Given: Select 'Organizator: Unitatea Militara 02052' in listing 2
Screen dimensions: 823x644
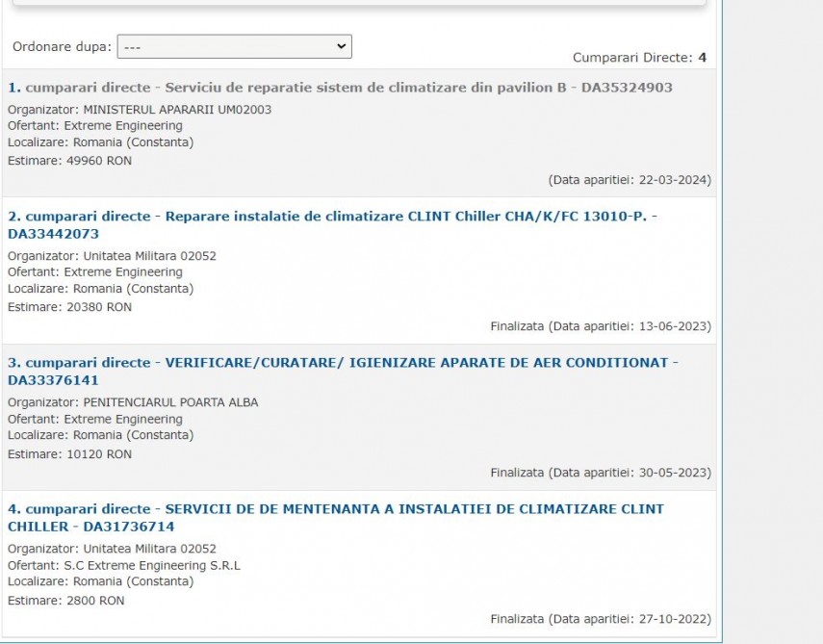Looking at the screenshot, I should point(112,256).
